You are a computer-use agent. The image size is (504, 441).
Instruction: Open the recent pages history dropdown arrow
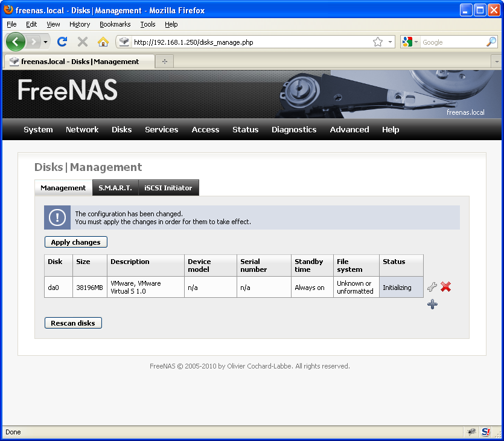click(46, 42)
